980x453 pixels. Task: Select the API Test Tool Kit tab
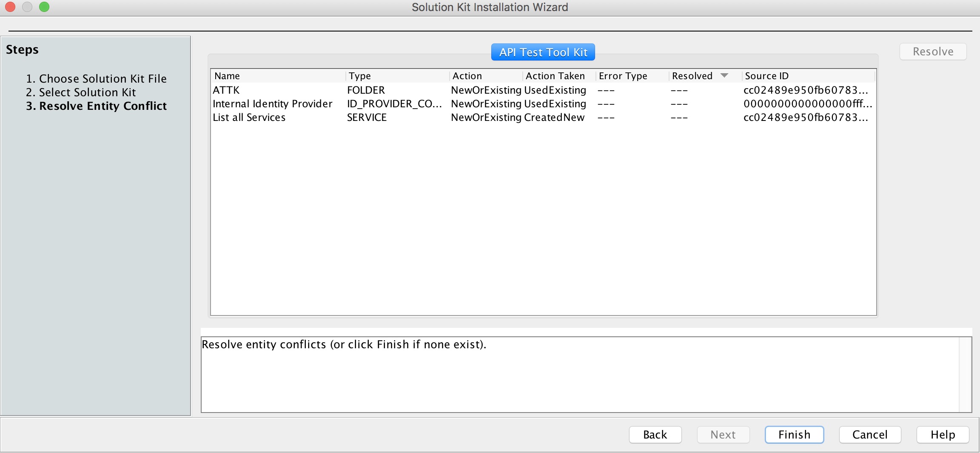(543, 52)
